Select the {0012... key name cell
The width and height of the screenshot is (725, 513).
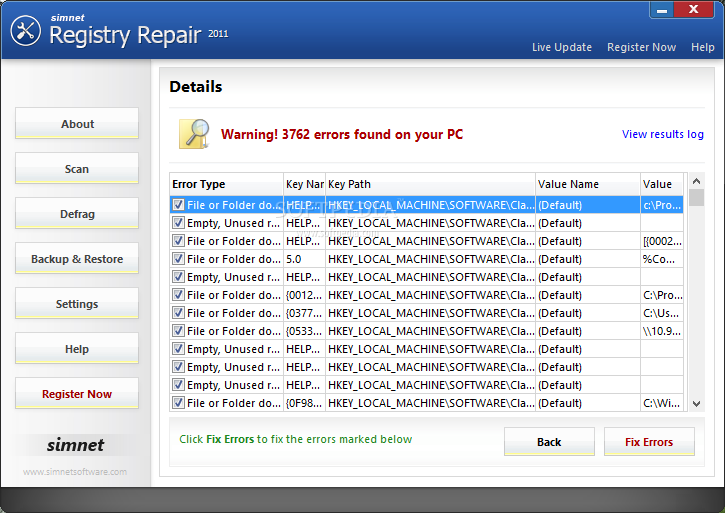tap(304, 295)
